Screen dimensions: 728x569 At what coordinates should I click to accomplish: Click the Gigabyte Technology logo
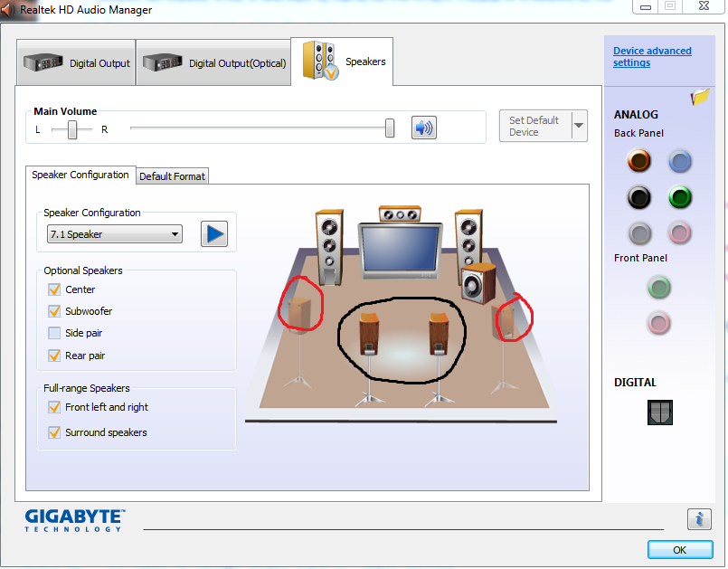click(x=75, y=520)
